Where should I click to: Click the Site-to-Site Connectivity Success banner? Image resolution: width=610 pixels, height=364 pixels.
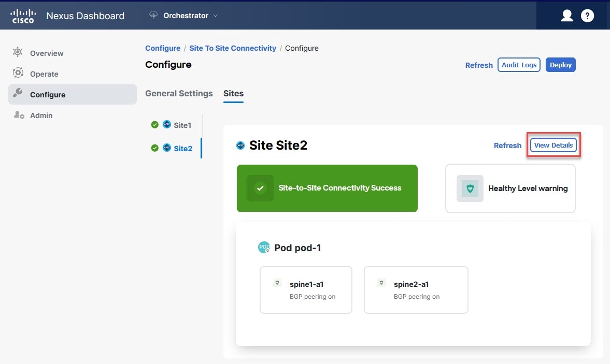point(327,188)
